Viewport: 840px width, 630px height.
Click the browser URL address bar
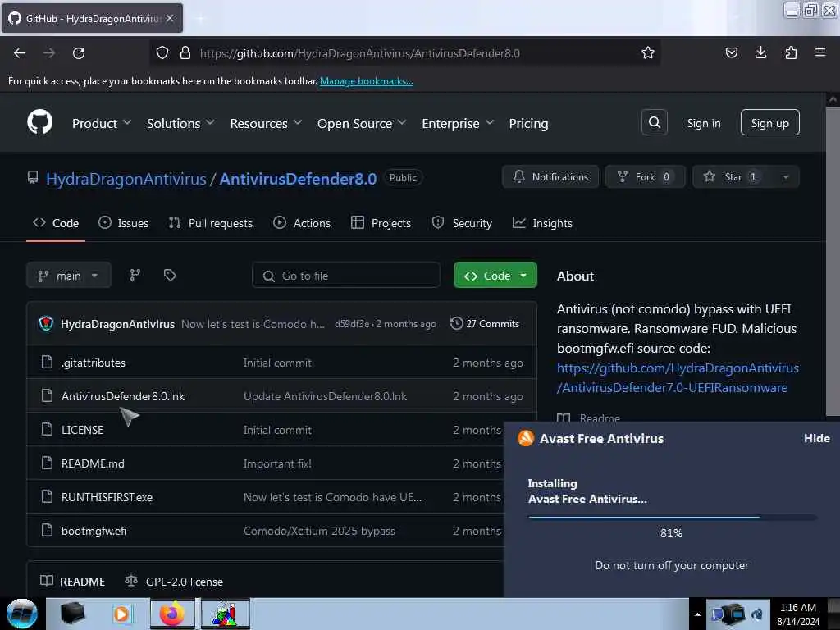pos(405,53)
